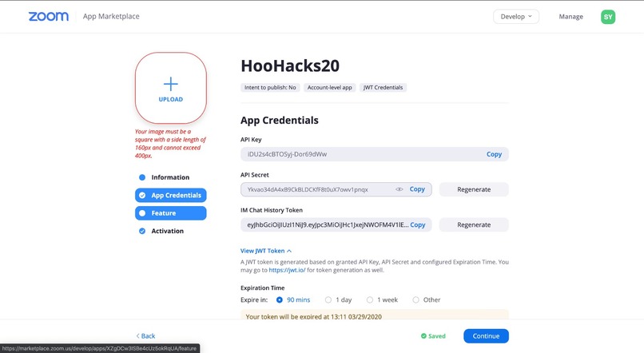Regenerate the IM Chat History Token

(x=474, y=225)
